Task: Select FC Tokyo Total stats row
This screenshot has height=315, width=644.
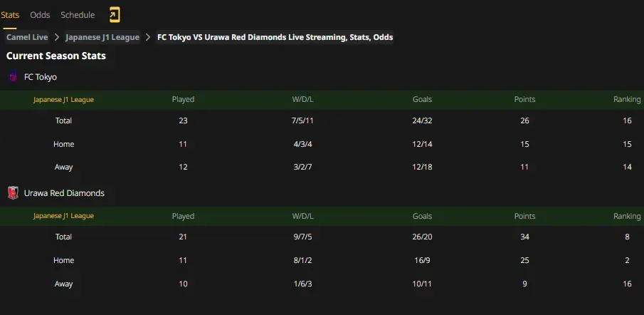Action: click(x=322, y=120)
